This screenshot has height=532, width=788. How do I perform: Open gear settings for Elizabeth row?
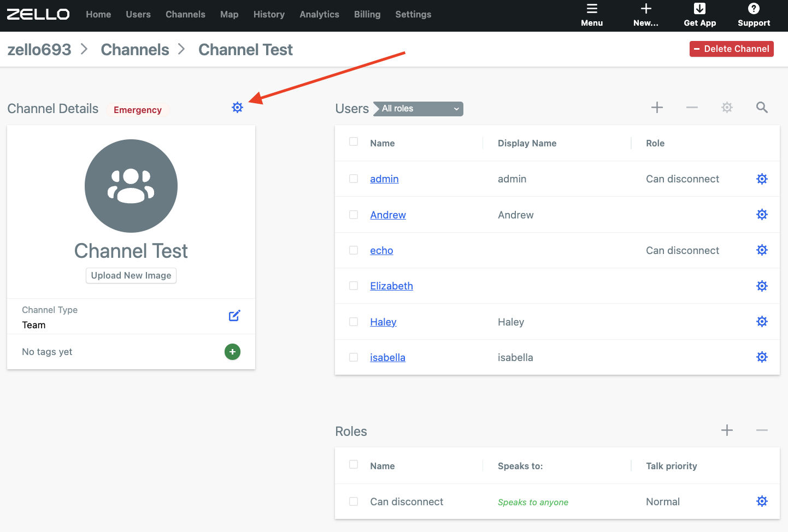point(762,286)
